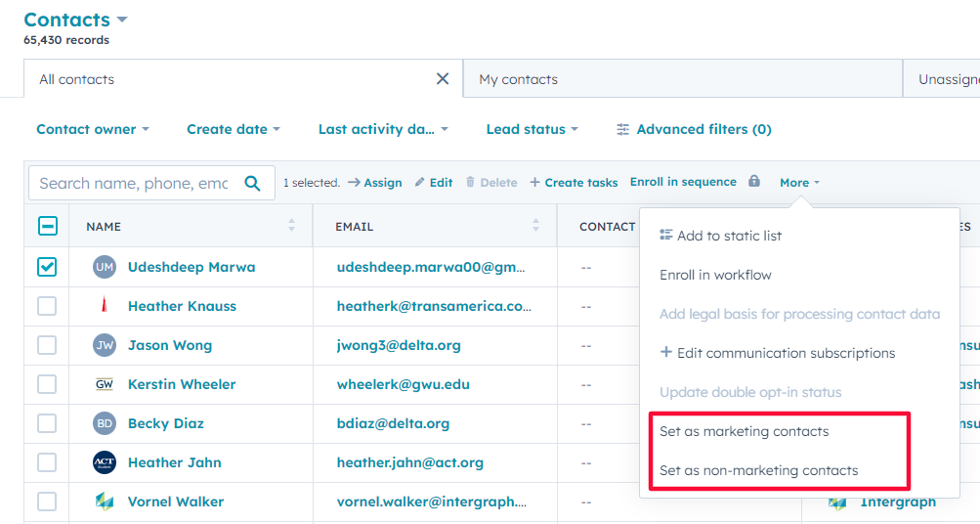Screen dimensions: 980x524
Task: Expand the Create date filter
Action: click(x=233, y=129)
